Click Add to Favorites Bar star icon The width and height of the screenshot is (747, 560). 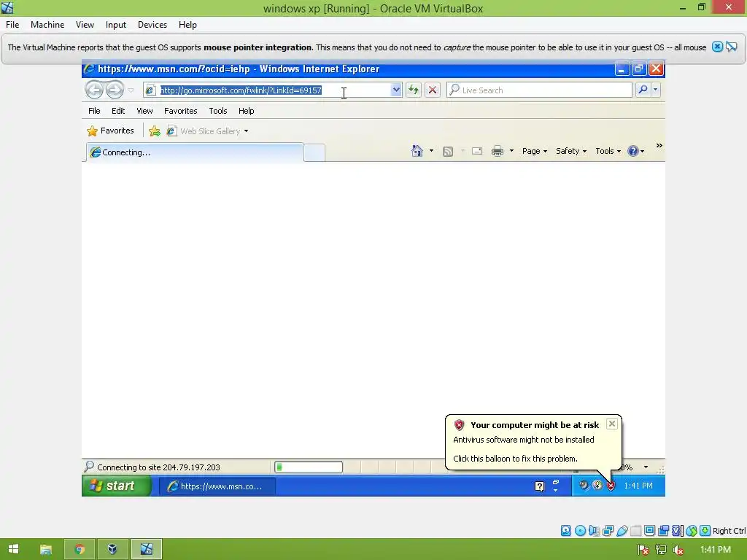point(155,131)
